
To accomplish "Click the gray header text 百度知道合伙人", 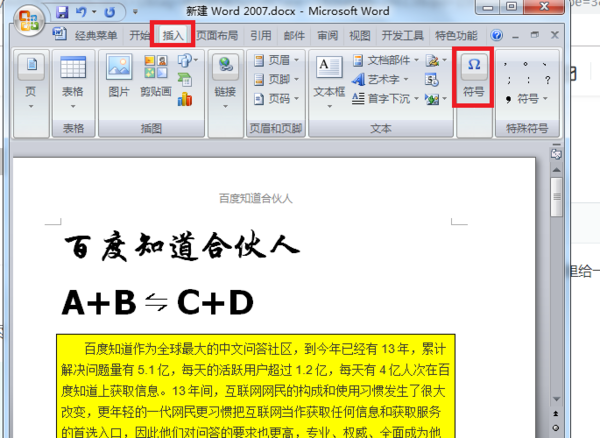I will [x=256, y=199].
